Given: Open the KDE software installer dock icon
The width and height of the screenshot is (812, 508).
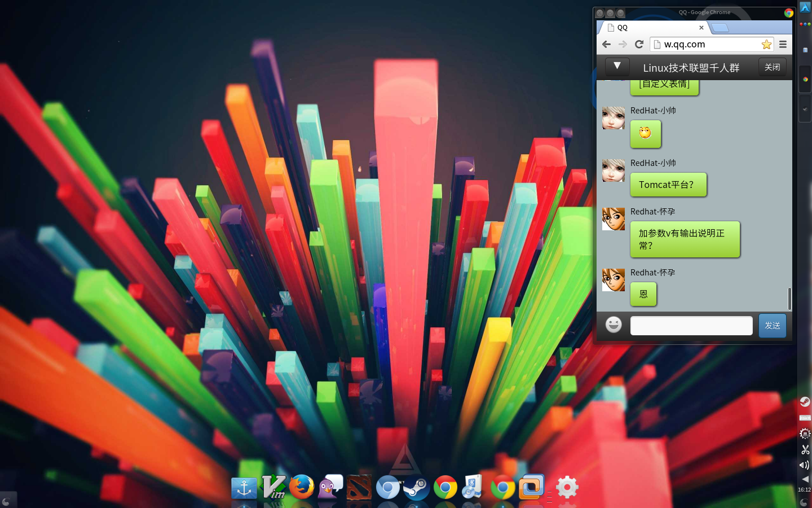Looking at the screenshot, I should (473, 487).
